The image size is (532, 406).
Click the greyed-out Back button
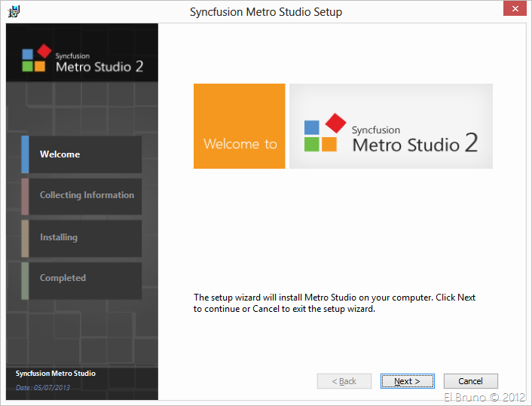(x=344, y=381)
